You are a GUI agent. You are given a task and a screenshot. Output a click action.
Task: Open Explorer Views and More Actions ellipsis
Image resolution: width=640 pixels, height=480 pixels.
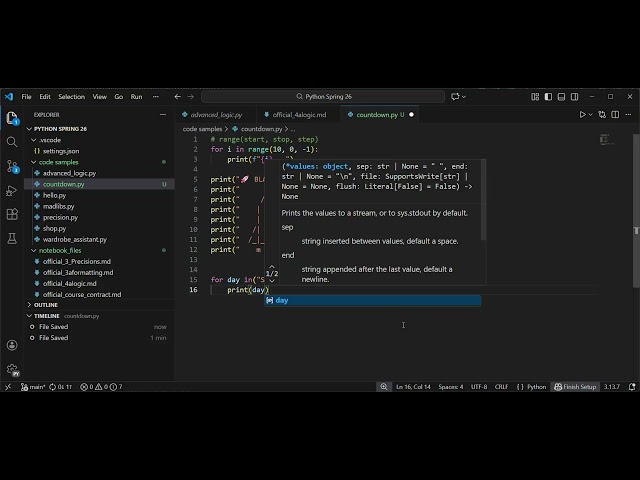pyautogui.click(x=163, y=115)
